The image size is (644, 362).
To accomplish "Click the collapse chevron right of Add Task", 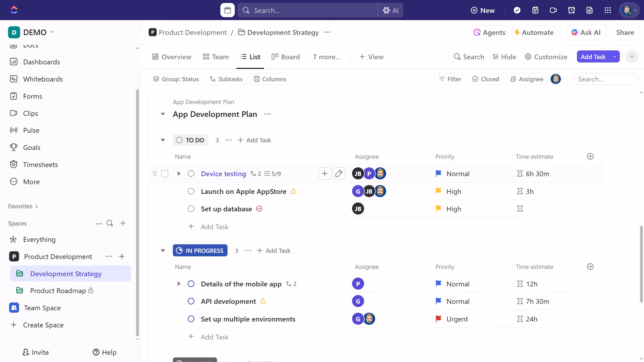I will coord(632,57).
